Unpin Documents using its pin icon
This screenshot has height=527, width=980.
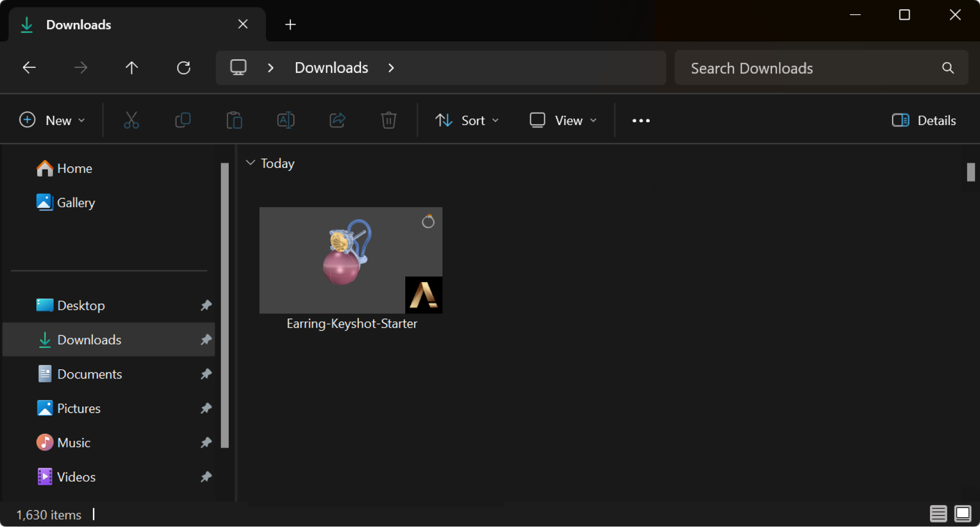pyautogui.click(x=206, y=374)
